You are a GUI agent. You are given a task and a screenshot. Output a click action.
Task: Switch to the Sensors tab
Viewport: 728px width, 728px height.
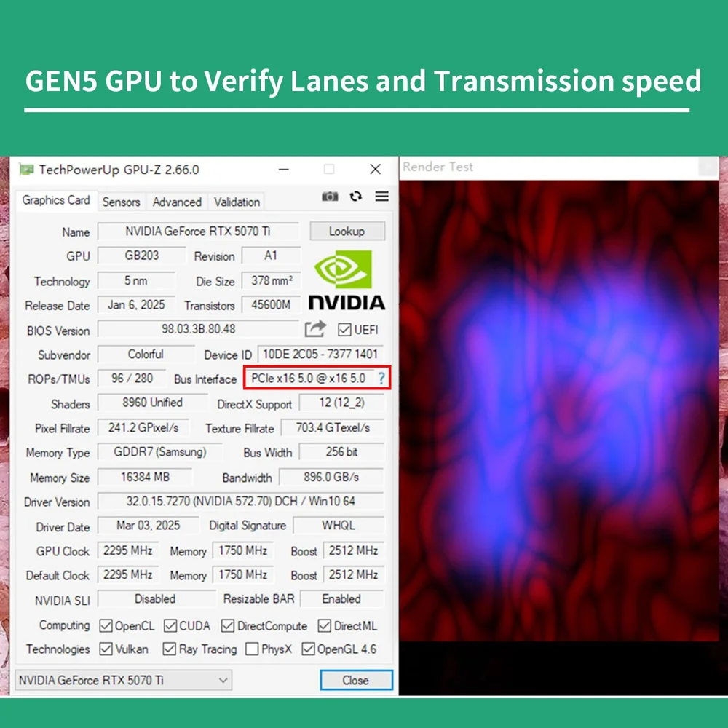pos(121,202)
